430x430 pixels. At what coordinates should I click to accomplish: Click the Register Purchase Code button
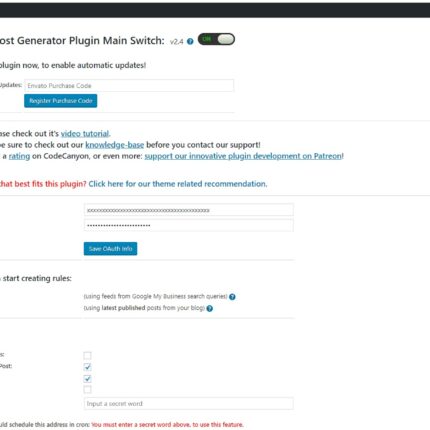(x=61, y=101)
